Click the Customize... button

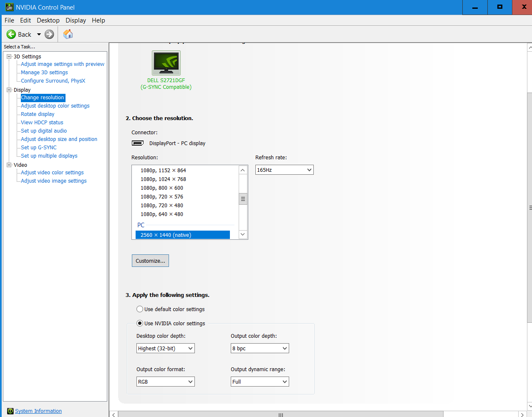[x=150, y=261]
